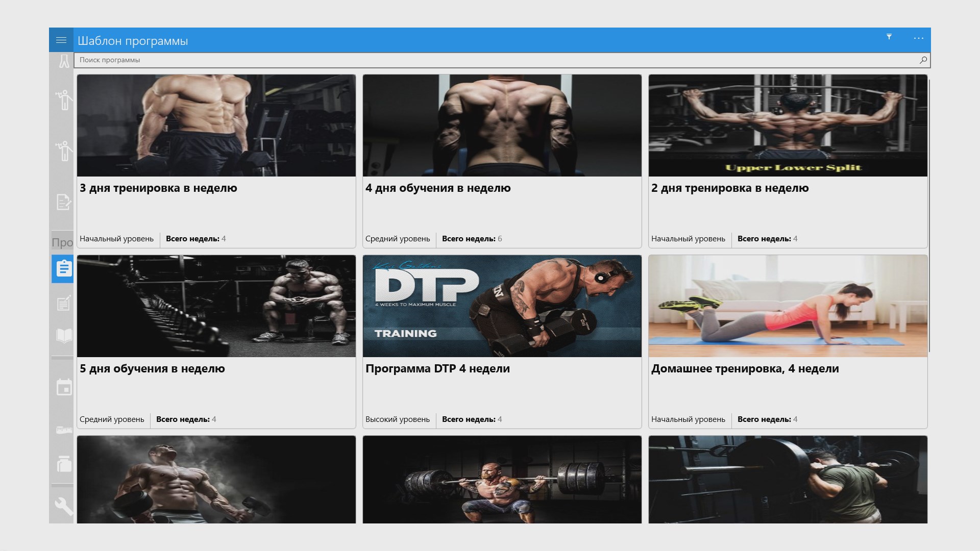Open the home workout push-up image
Viewport: 980px width, 551px height.
coord(788,306)
